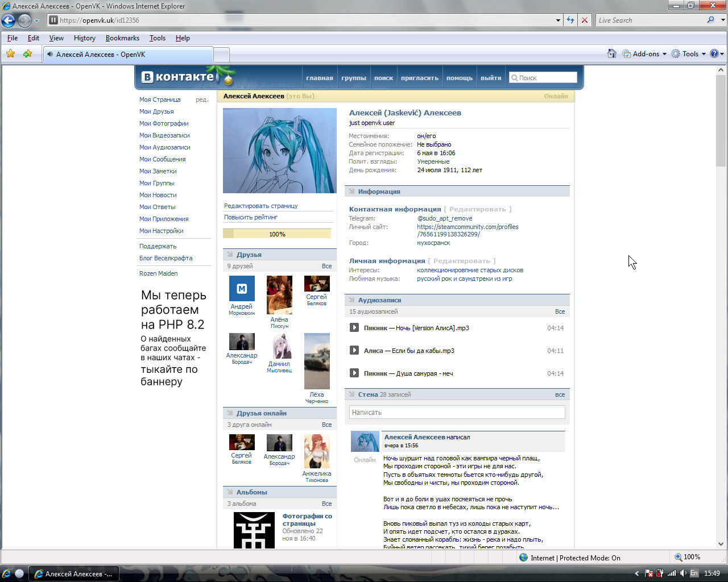The width and height of the screenshot is (728, 582).
Task: Play the Алиса — Если бы да кабы track
Action: (354, 350)
